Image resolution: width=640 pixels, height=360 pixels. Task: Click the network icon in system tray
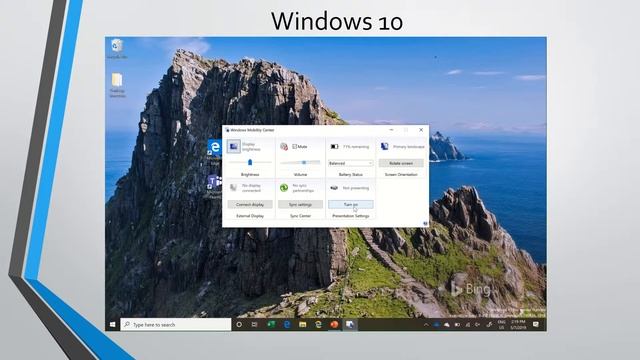[x=468, y=325]
